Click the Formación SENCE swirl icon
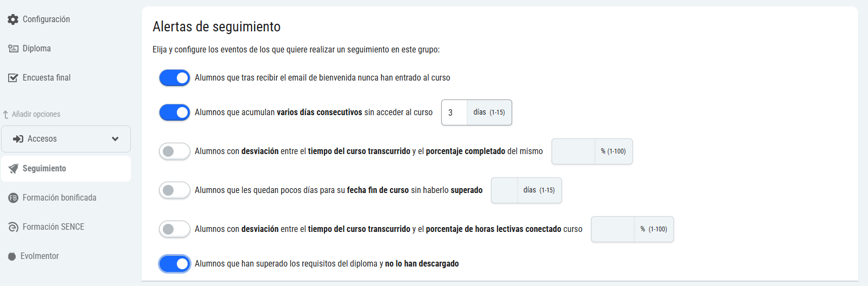 13,227
